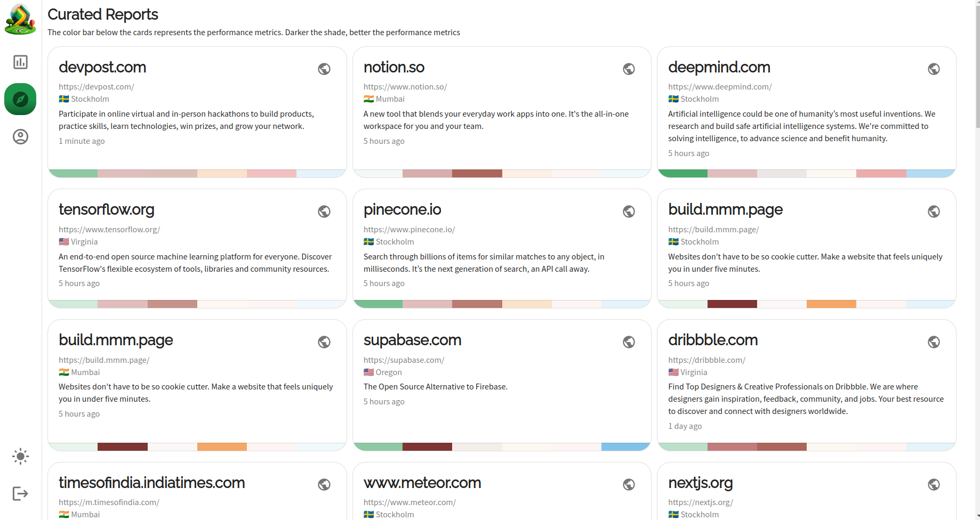Viewport: 980px width, 520px height.
Task: Click the globe icon on nextjs.org card
Action: [x=934, y=484]
